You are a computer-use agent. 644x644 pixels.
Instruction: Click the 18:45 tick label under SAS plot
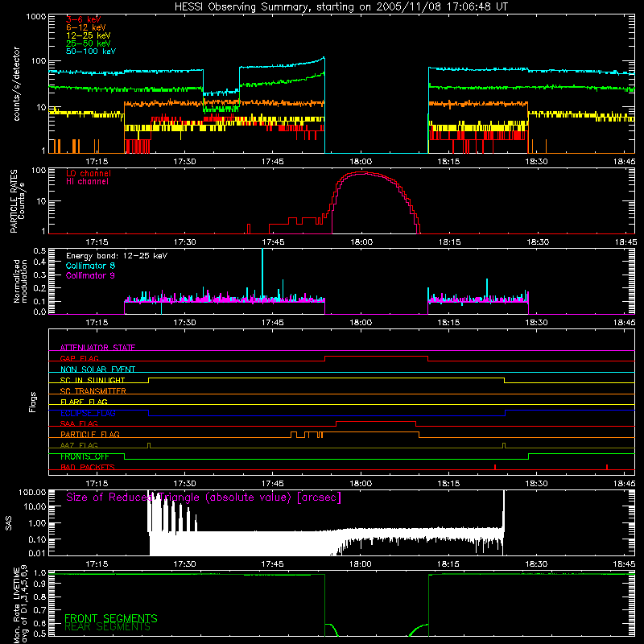[x=624, y=564]
